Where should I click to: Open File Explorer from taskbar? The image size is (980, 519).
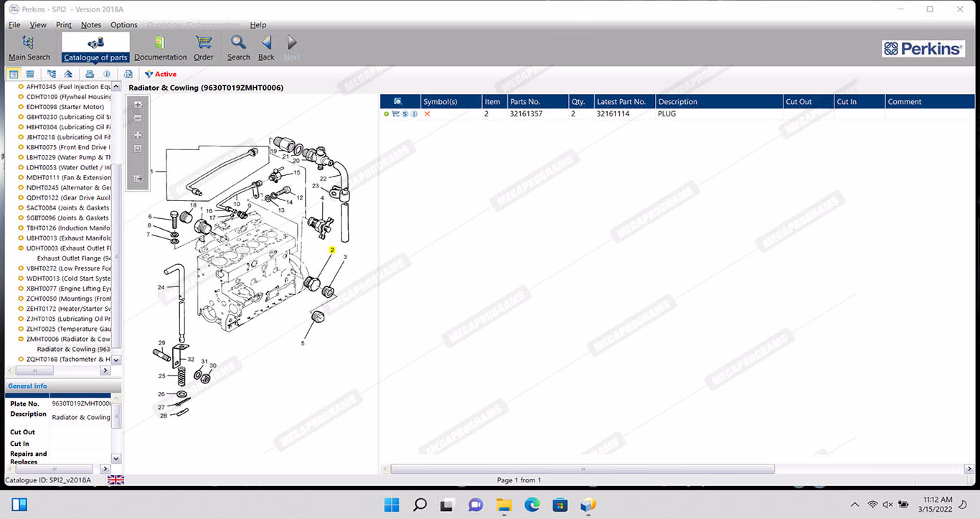click(504, 505)
